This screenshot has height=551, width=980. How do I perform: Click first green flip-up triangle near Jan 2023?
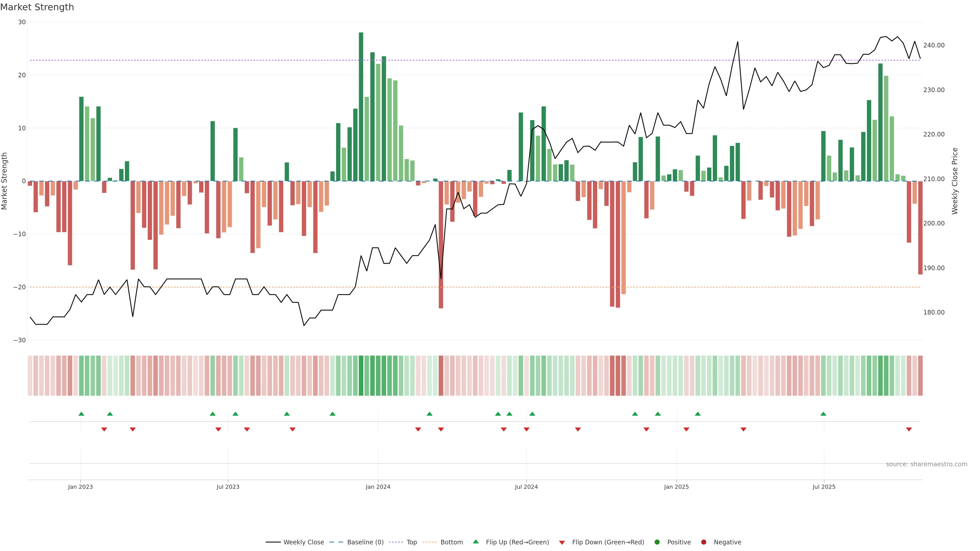pyautogui.click(x=81, y=414)
